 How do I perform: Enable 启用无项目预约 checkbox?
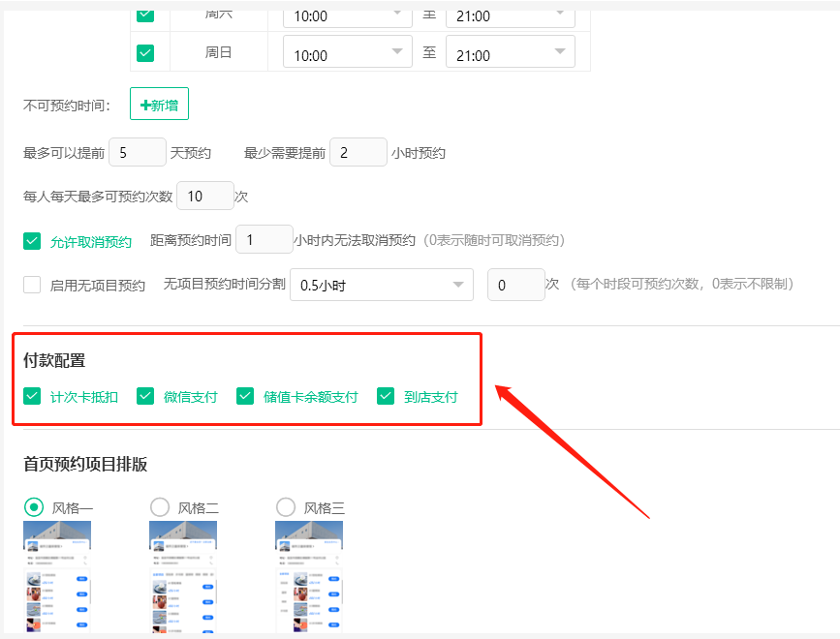31,284
